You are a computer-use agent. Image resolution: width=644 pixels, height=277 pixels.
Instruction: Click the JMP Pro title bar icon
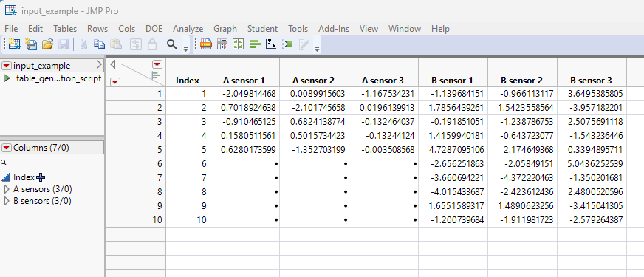pyautogui.click(x=10, y=10)
